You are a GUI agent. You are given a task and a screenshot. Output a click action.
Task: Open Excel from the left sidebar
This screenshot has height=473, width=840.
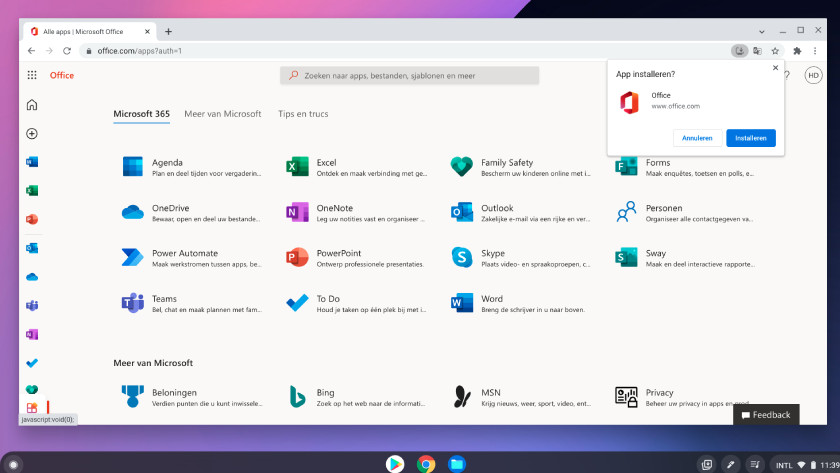pos(32,190)
